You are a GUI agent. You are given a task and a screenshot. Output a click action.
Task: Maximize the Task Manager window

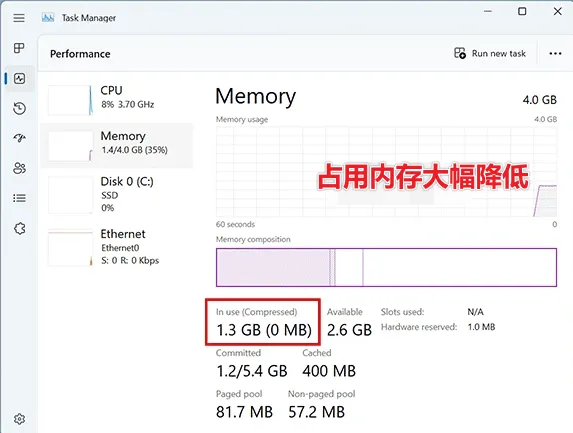[522, 11]
